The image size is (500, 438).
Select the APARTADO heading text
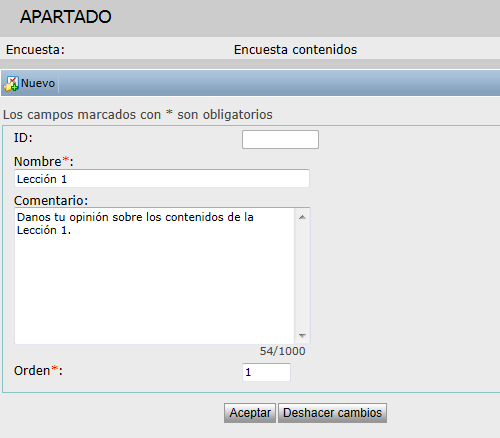[x=66, y=17]
